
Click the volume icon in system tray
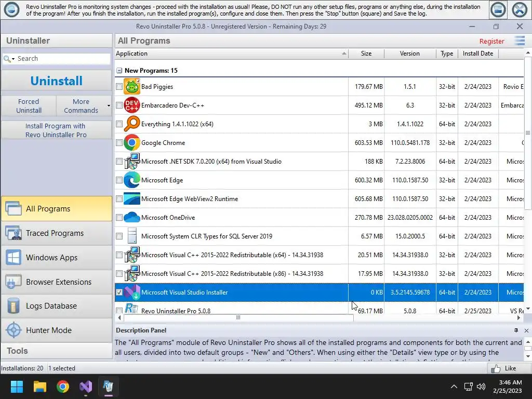pos(481,387)
